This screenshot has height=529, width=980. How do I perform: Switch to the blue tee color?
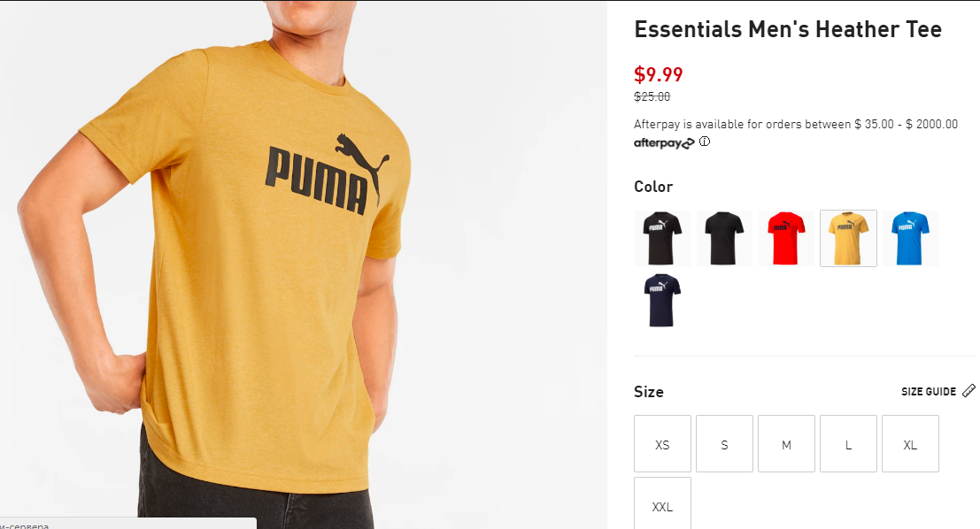point(910,239)
